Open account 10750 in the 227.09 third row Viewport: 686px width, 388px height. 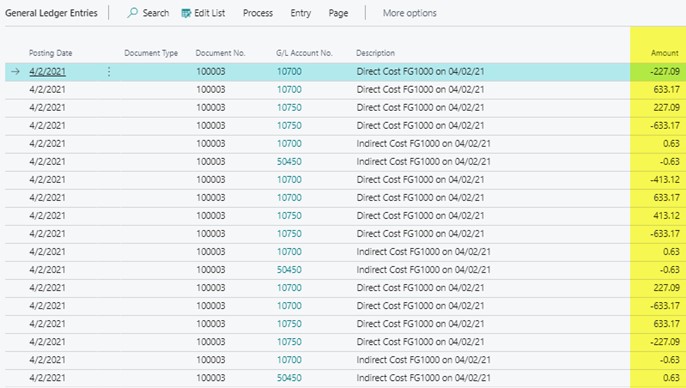click(x=289, y=107)
